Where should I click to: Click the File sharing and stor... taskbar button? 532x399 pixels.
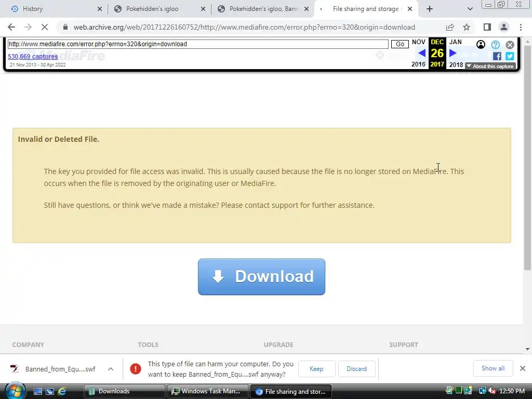coord(291,392)
